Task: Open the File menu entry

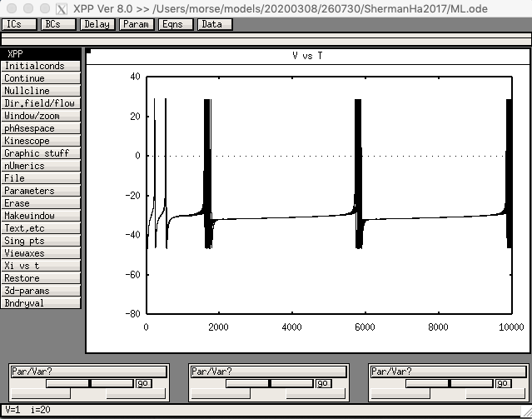Action: click(x=41, y=178)
